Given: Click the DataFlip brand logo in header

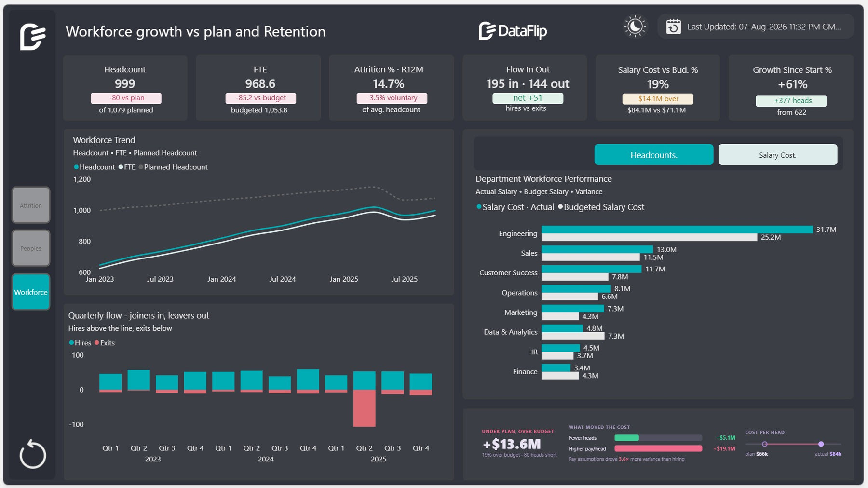Looking at the screenshot, I should (x=513, y=31).
